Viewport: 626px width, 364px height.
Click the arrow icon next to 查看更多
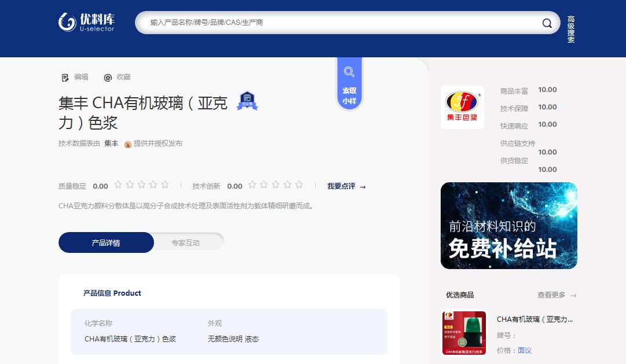573,296
